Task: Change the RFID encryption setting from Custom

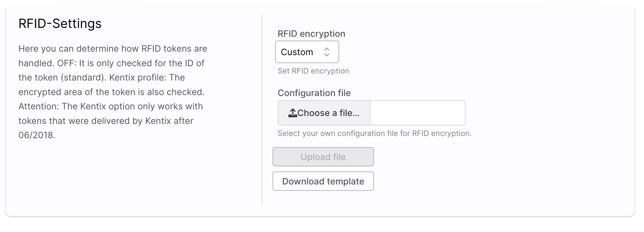Action: [307, 52]
